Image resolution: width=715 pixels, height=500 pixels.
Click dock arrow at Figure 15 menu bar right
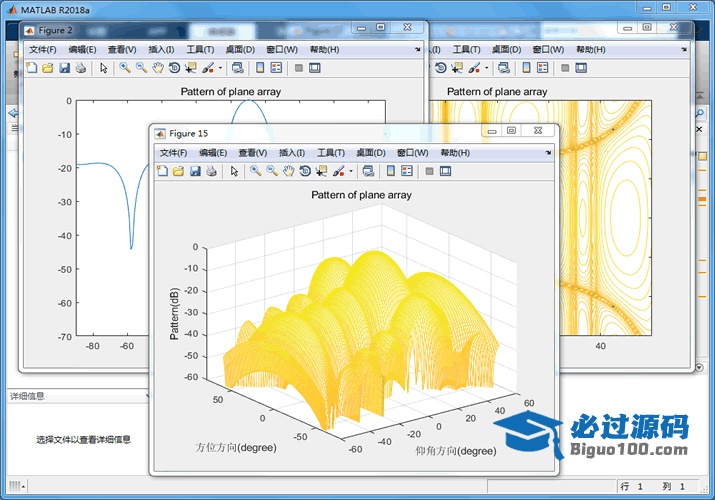[548, 153]
